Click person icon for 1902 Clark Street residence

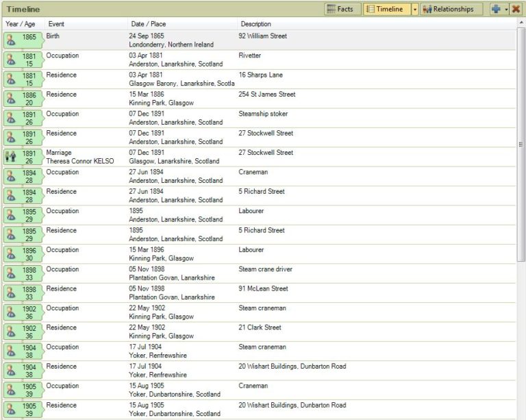(x=11, y=332)
